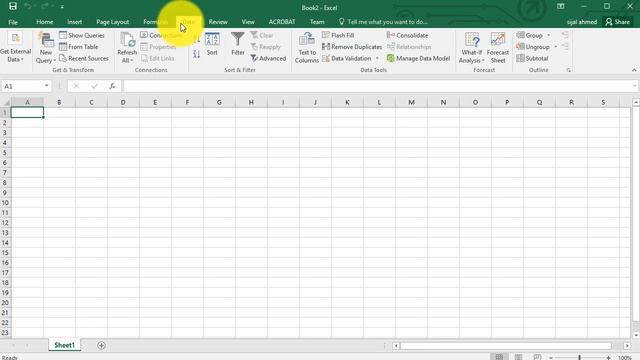Open the Team tab
640x360 pixels.
(x=317, y=22)
